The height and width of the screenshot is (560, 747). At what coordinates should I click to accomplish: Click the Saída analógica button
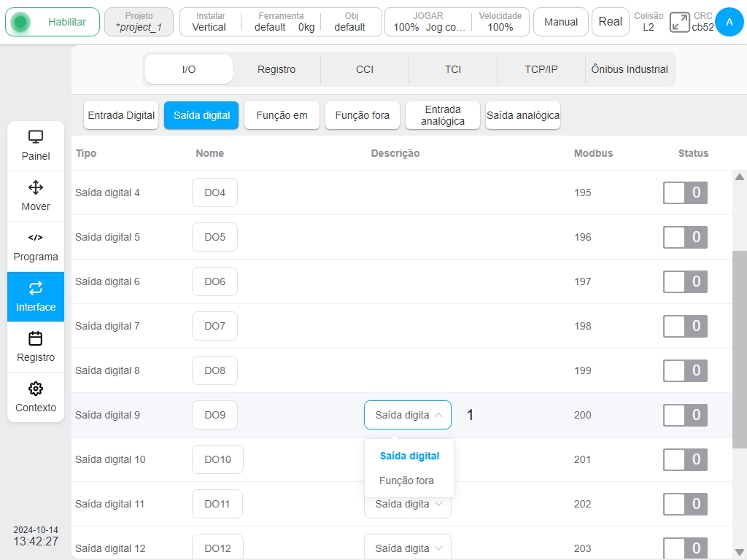coord(522,115)
